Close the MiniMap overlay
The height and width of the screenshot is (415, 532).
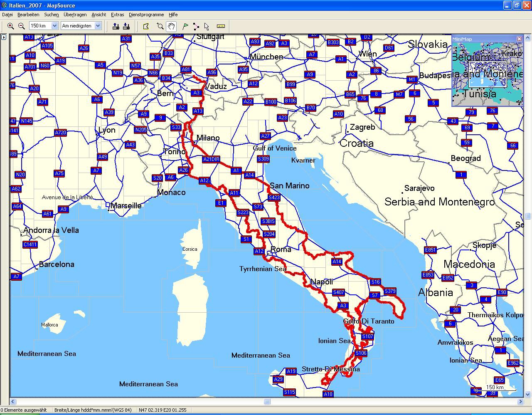point(519,39)
